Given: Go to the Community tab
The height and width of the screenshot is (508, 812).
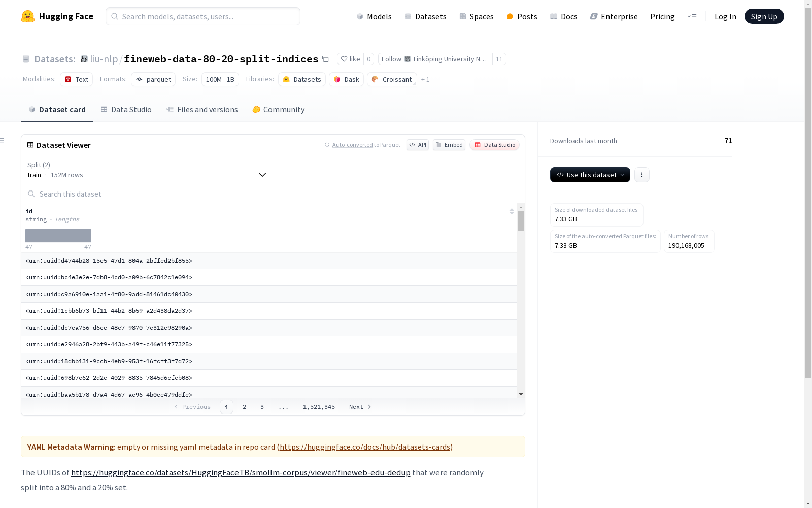Looking at the screenshot, I should coord(279,110).
